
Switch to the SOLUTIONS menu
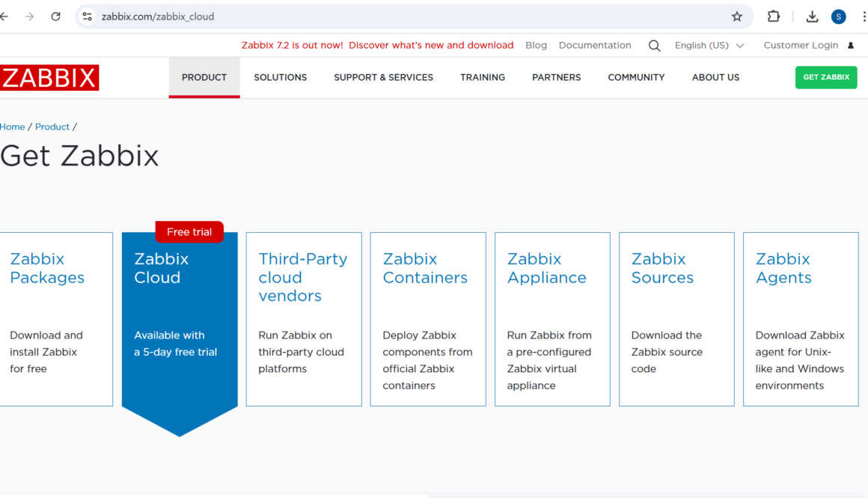tap(280, 77)
